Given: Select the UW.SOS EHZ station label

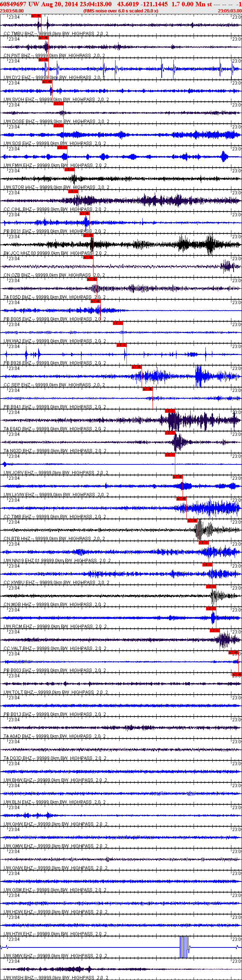Looking at the screenshot, I should pos(55,143).
